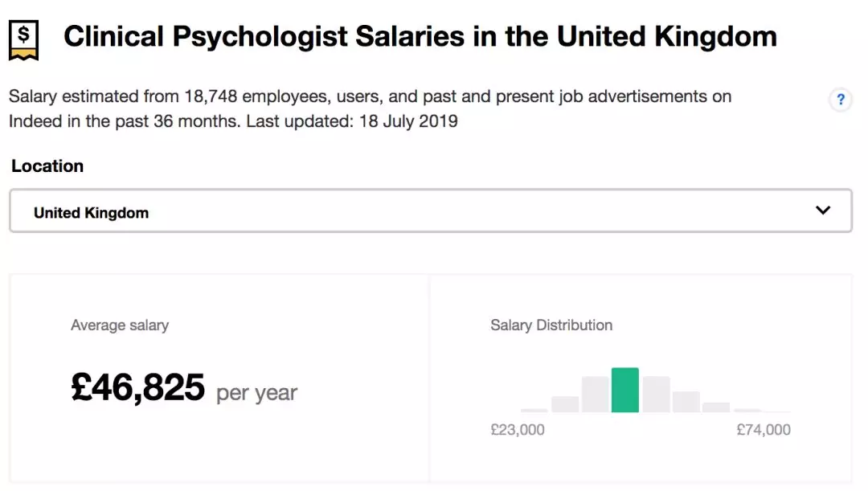Click the salary dollar receipt icon

pos(23,40)
